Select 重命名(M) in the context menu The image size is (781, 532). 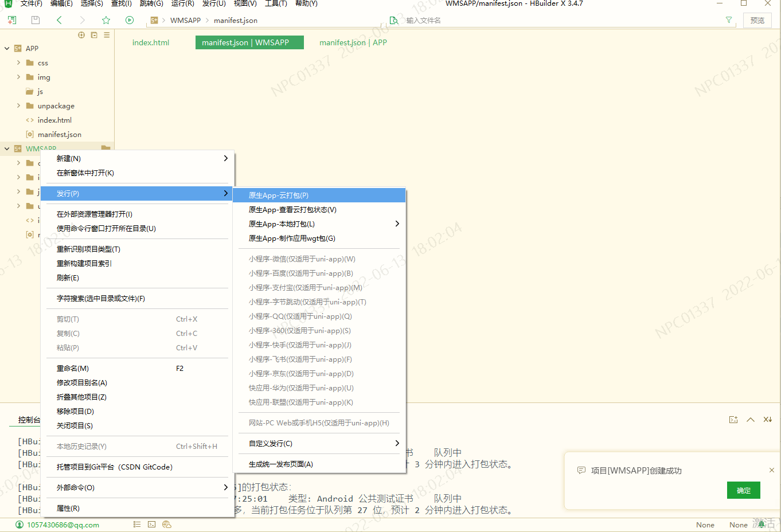[x=138, y=369]
